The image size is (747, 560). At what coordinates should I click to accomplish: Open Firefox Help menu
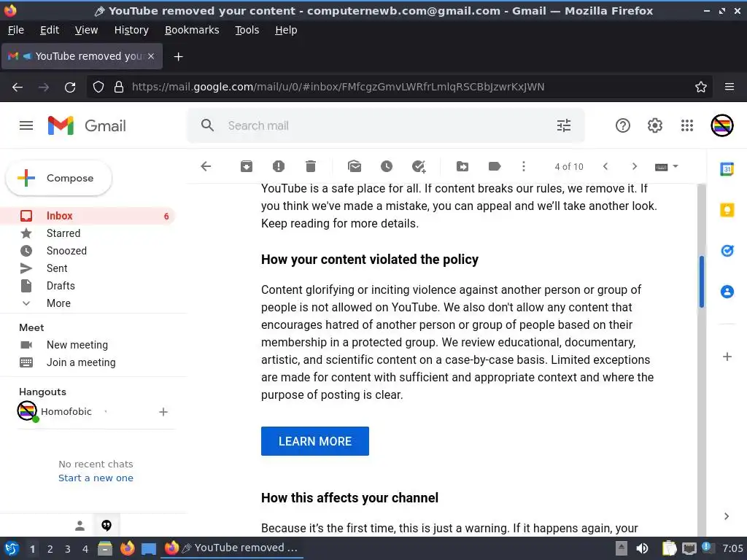pos(286,30)
